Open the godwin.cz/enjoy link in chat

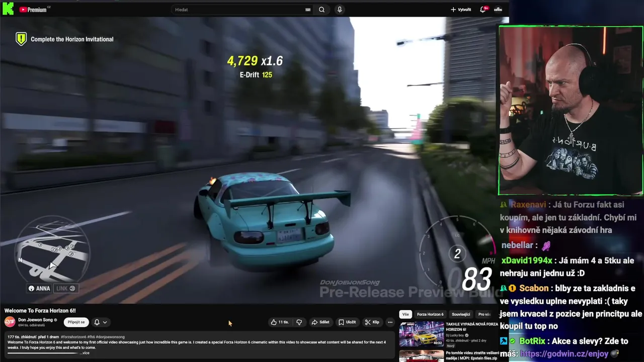pyautogui.click(x=564, y=353)
